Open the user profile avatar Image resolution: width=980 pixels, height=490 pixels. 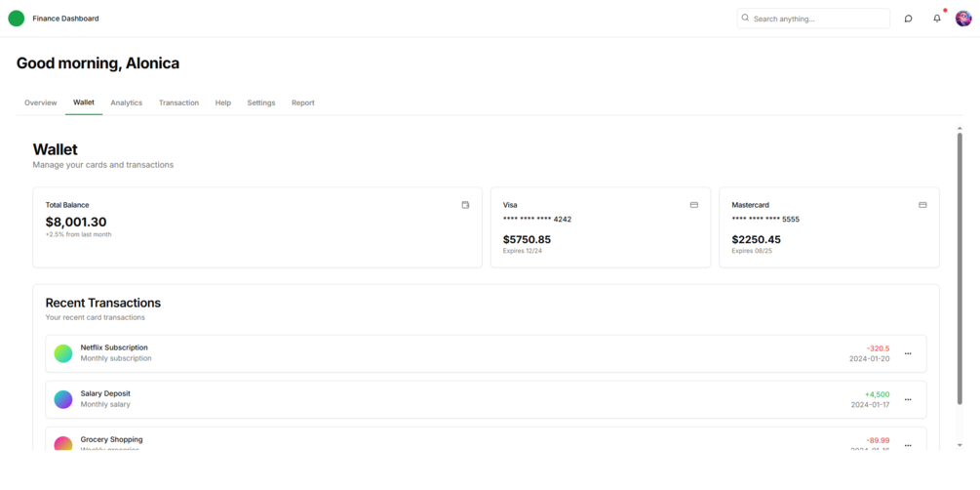pos(963,19)
